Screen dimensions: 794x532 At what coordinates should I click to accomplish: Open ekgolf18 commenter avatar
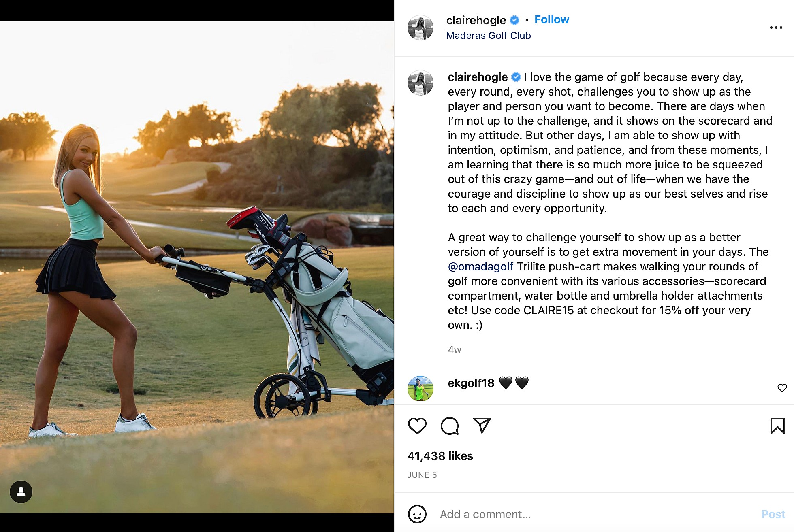point(420,388)
